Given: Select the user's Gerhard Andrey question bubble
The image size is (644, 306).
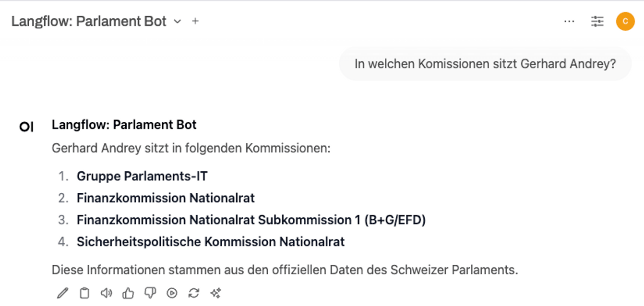Looking at the screenshot, I should coord(485,64).
